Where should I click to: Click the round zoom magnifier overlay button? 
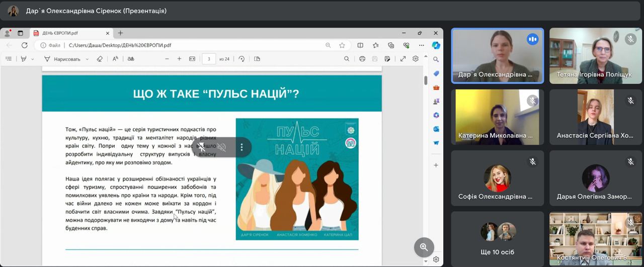(x=424, y=247)
